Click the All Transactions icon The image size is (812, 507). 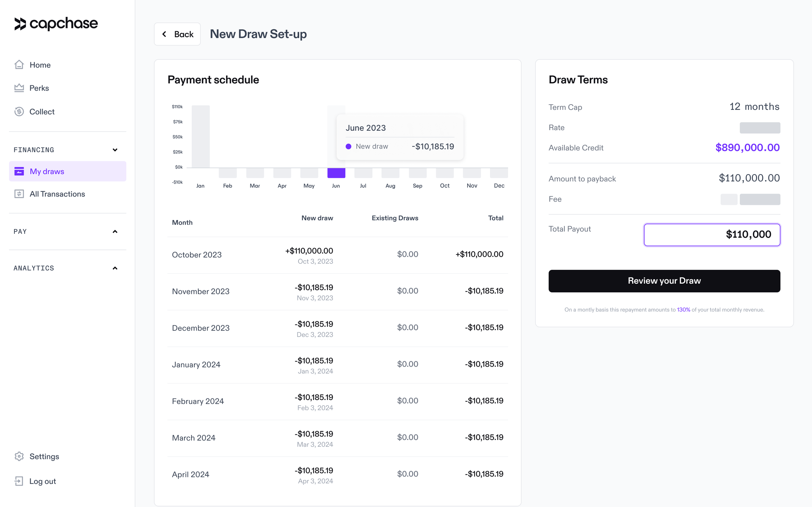coord(19,194)
